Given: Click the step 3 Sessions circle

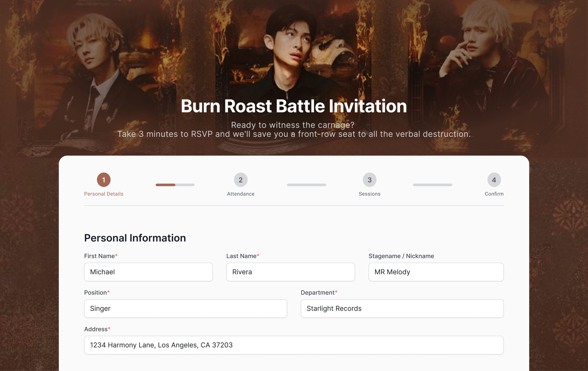Looking at the screenshot, I should pos(370,180).
